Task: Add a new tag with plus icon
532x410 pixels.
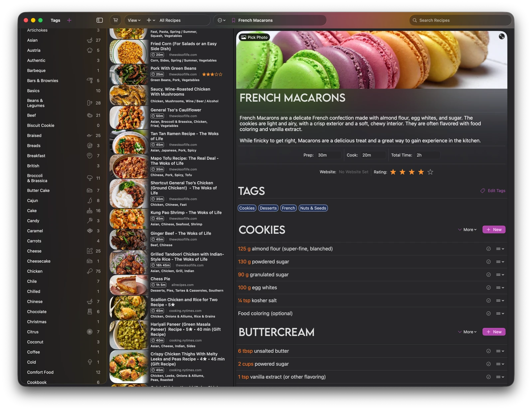Action: 69,20
